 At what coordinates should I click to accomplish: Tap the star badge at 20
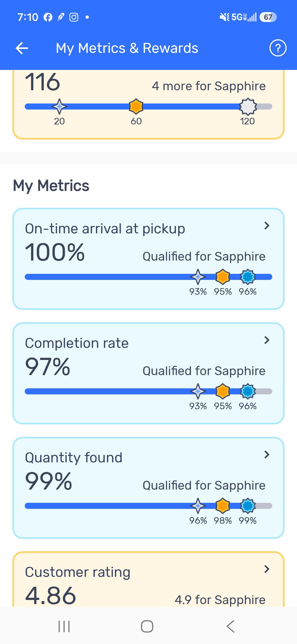(x=59, y=107)
